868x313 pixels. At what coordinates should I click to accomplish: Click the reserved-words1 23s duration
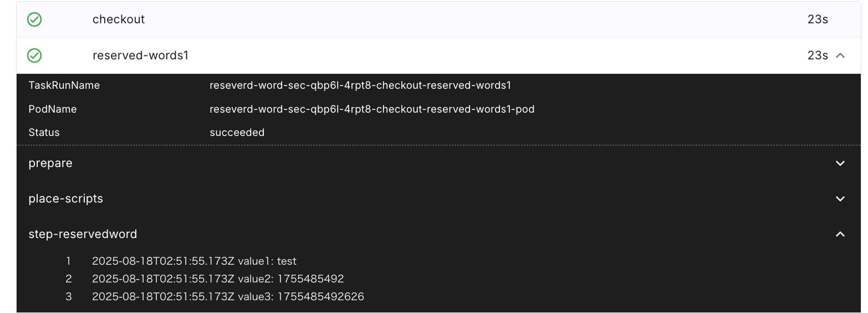point(818,55)
